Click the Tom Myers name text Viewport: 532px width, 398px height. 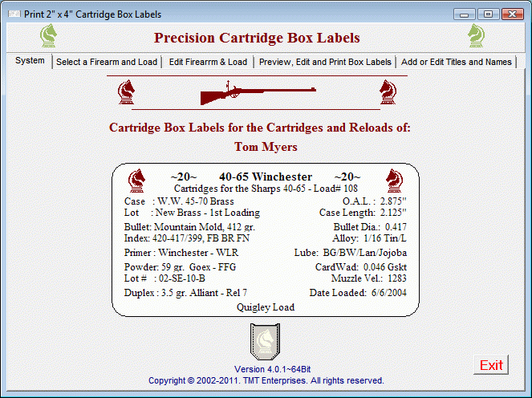(266, 147)
